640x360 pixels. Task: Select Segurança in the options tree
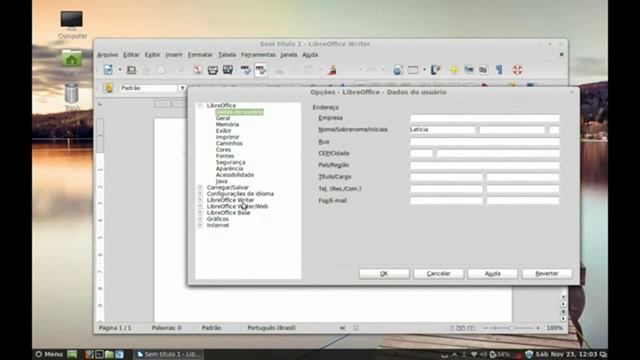tap(231, 162)
